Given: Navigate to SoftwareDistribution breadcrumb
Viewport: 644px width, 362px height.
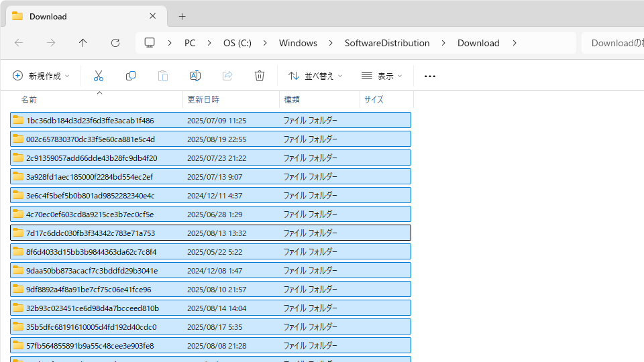Looking at the screenshot, I should pos(387,43).
